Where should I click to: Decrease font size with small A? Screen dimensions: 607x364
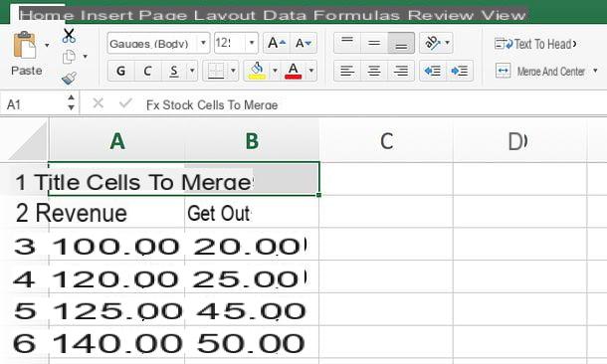click(303, 43)
